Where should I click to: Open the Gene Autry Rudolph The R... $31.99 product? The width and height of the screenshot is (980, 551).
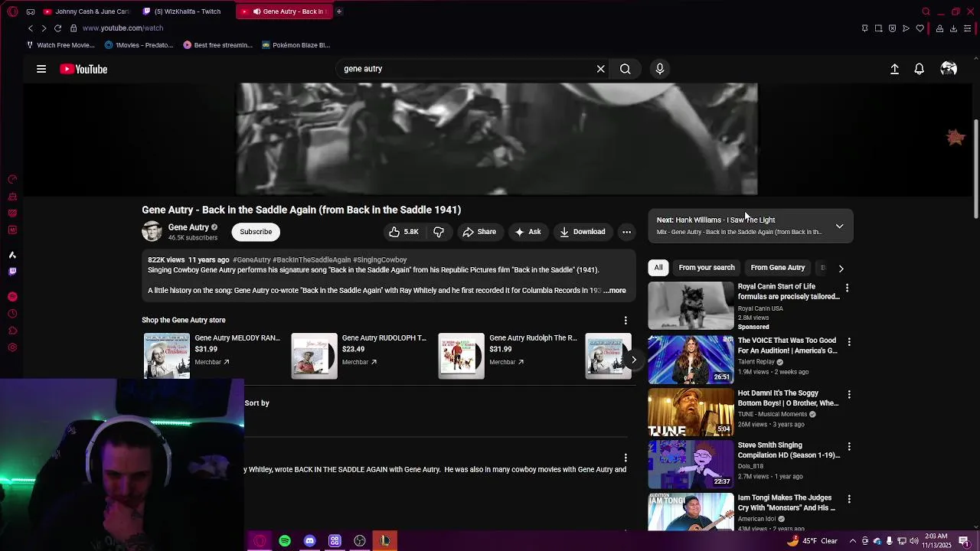[x=507, y=356]
